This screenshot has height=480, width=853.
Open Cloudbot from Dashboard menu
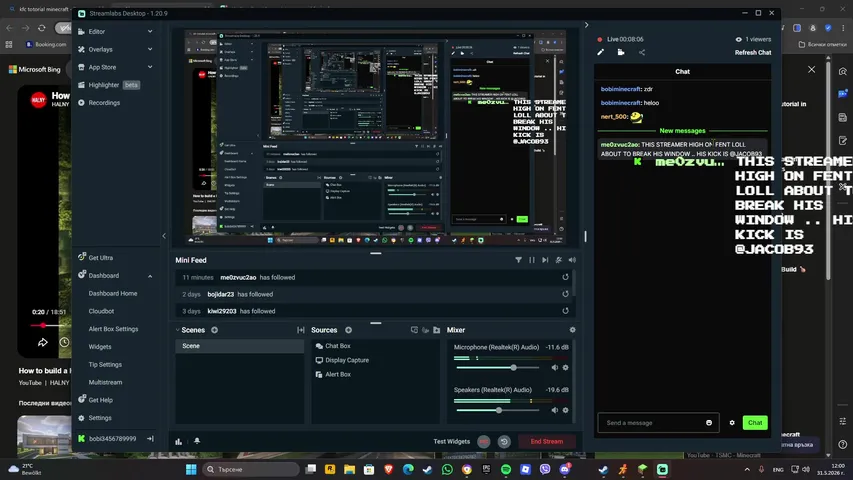[101, 311]
